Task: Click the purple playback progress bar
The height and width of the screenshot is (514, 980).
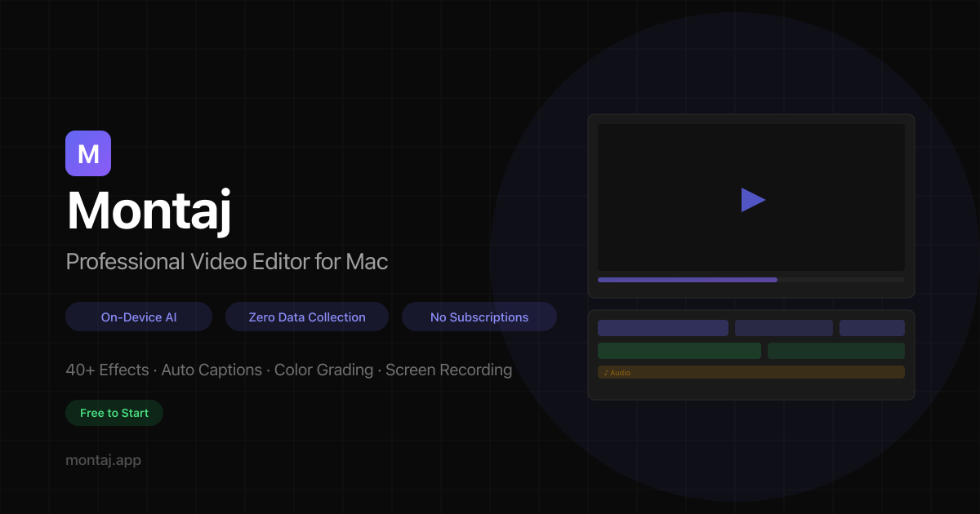Action: 687,279
